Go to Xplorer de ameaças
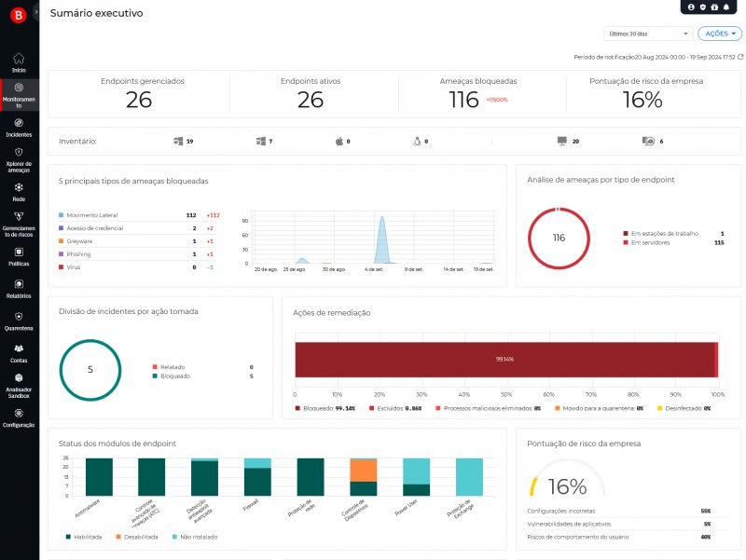Image resolution: width=746 pixels, height=560 pixels. [19, 160]
